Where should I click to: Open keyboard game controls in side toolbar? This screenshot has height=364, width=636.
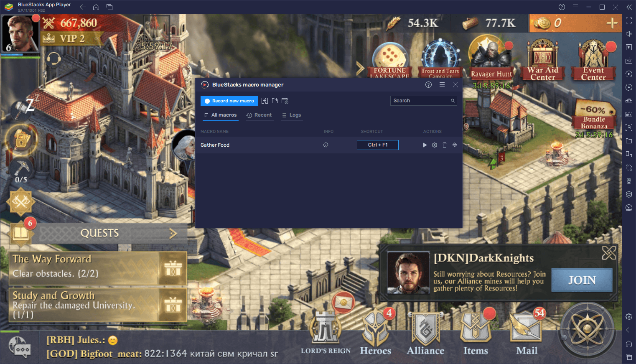[x=629, y=61]
